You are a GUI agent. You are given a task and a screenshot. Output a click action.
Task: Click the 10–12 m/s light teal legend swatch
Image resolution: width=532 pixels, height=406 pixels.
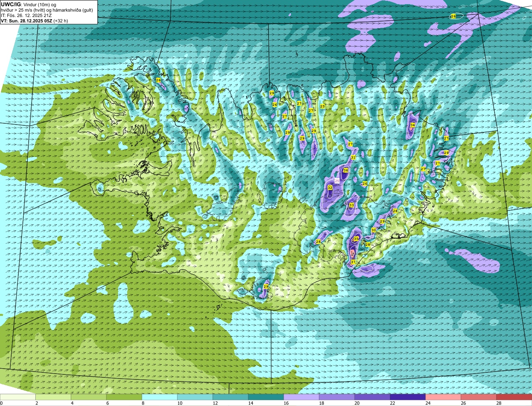click(195, 397)
